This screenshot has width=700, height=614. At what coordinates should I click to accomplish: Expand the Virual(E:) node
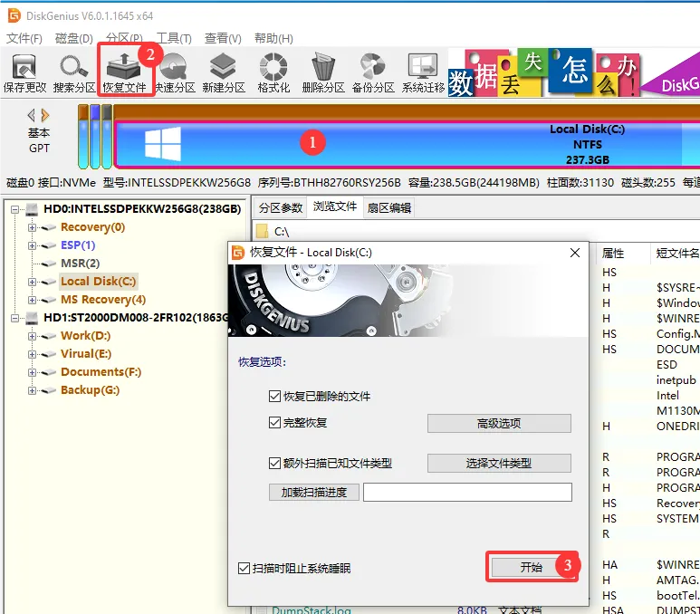point(32,354)
